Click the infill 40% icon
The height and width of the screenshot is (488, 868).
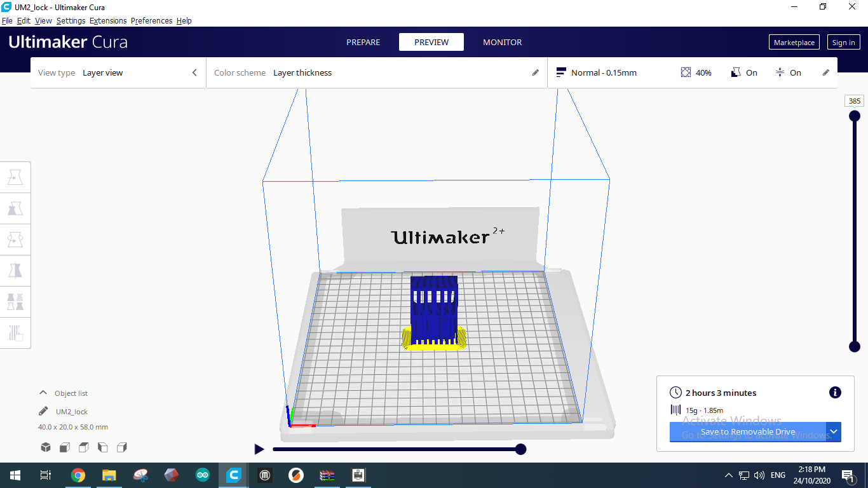pos(686,72)
